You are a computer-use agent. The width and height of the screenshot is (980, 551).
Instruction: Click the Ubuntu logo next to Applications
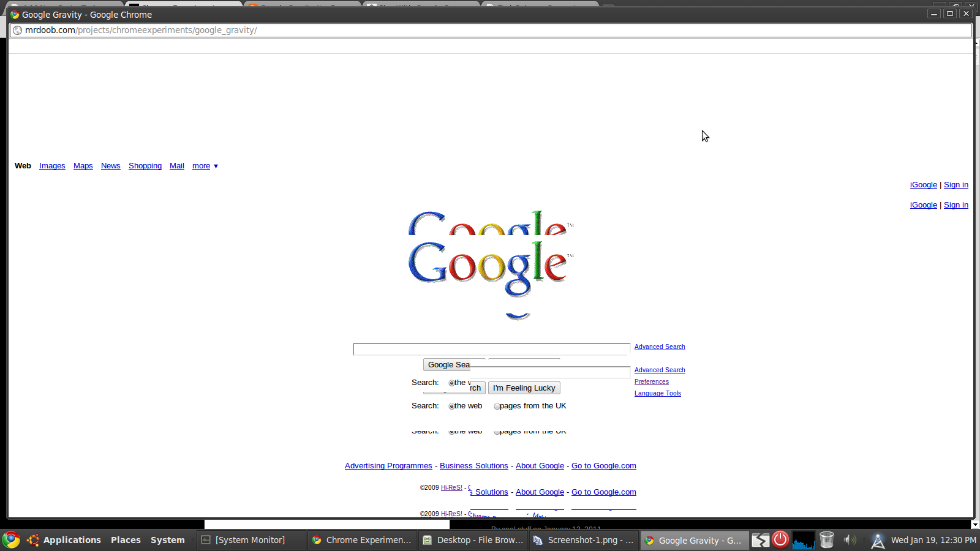coord(33,540)
